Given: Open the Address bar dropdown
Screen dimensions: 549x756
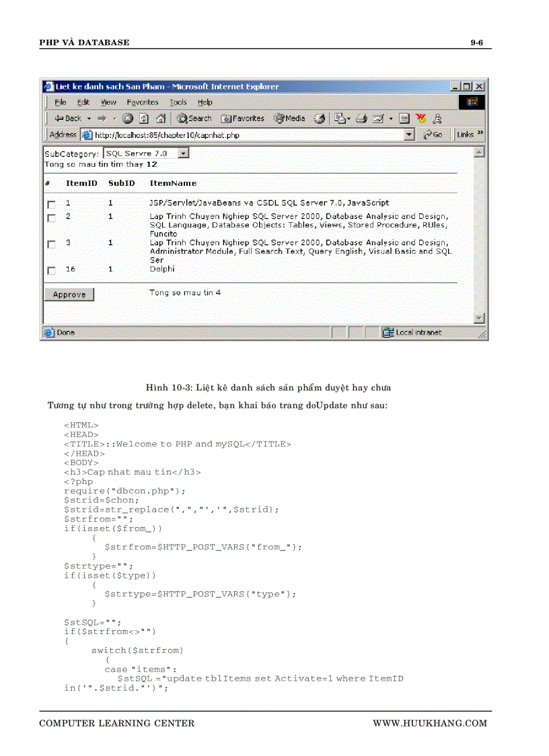Looking at the screenshot, I should [x=408, y=135].
